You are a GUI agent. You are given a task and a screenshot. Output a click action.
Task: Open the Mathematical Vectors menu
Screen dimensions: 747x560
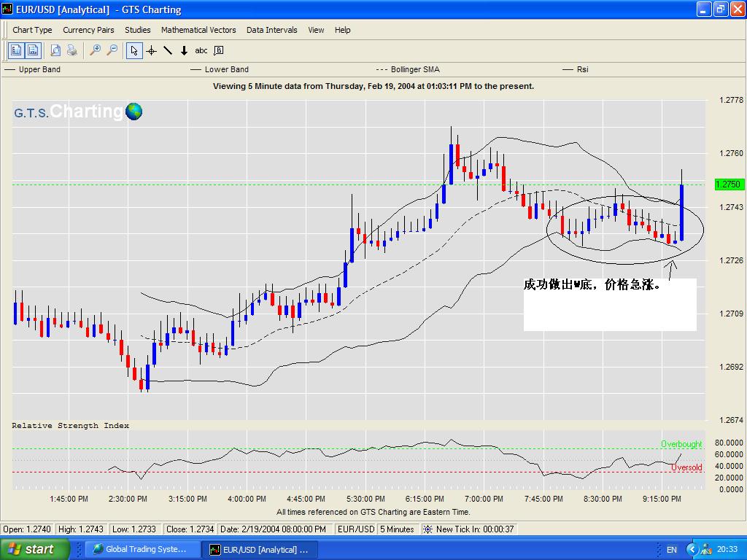point(198,30)
